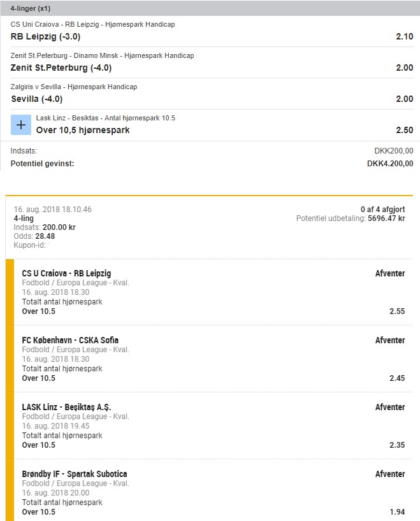Open the CS U Craiova - RB Leipzig match
The height and width of the screenshot is (521, 420).
coord(66,273)
